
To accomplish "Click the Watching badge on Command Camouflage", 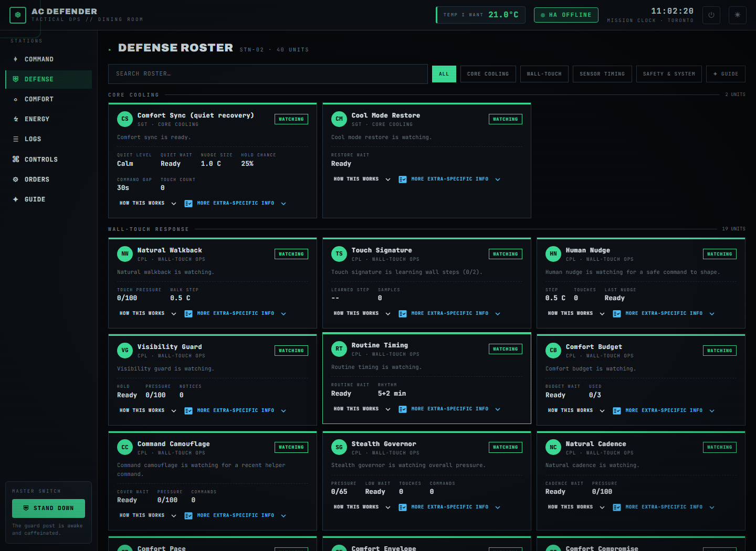I will [x=291, y=448].
